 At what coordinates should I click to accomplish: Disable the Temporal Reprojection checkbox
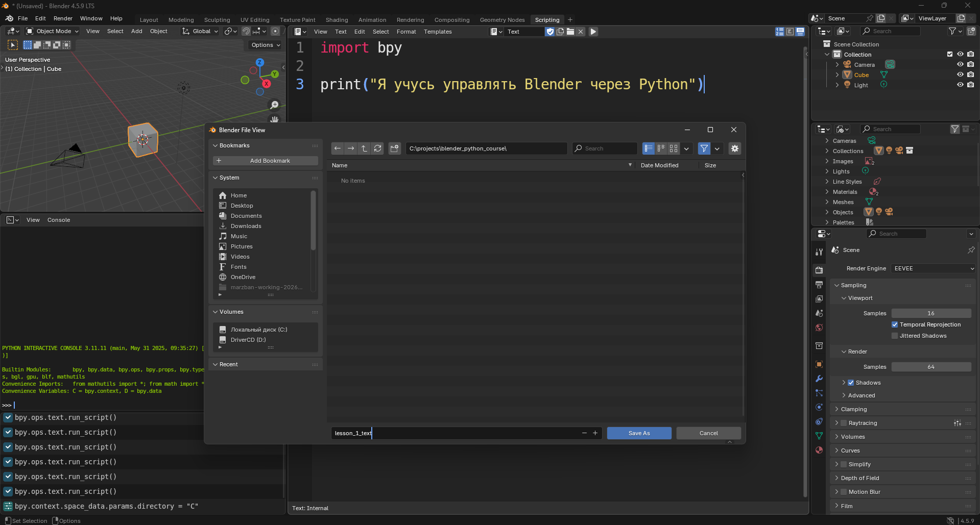[895, 324]
